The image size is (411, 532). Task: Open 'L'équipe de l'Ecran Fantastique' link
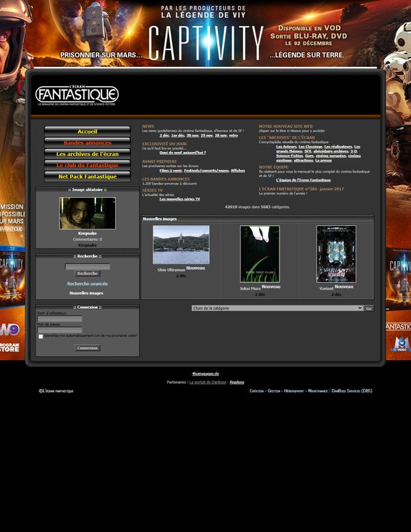tap(303, 180)
